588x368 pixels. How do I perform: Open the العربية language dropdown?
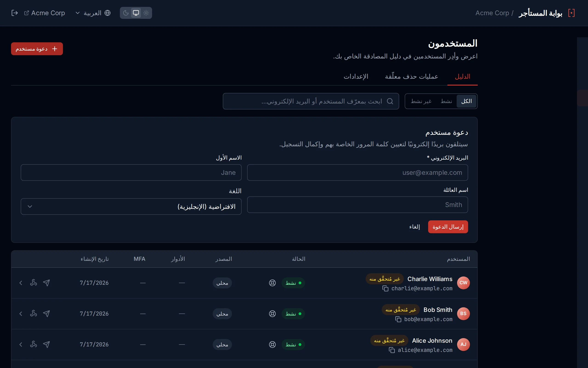(93, 13)
